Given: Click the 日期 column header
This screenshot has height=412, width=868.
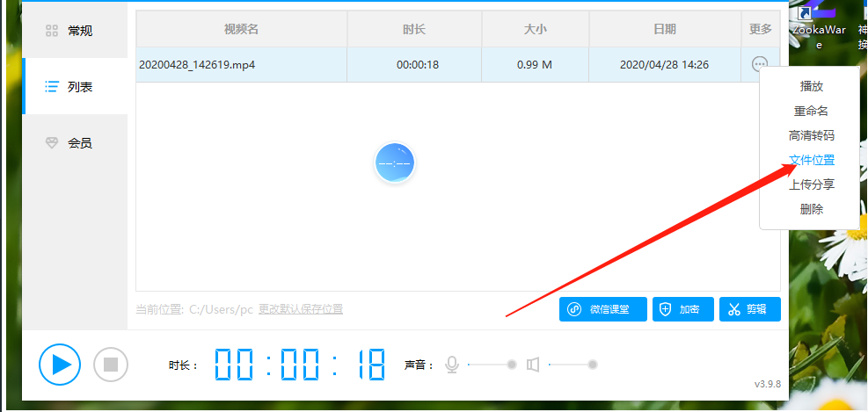Looking at the screenshot, I should [665, 29].
